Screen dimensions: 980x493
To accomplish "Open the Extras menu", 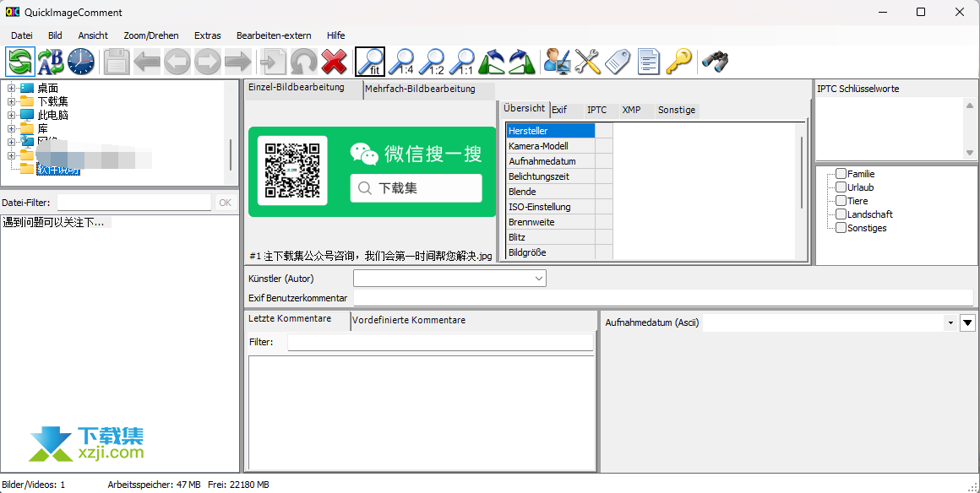I will (208, 35).
